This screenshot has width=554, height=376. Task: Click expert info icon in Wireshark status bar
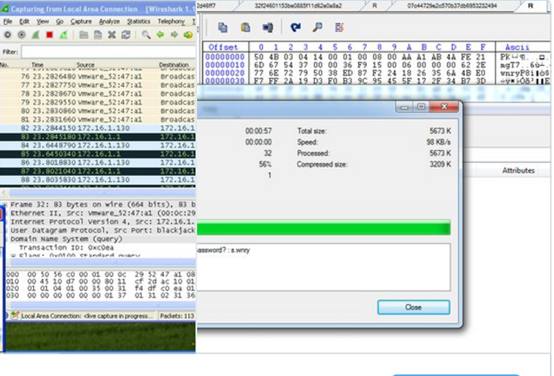[x=15, y=315]
